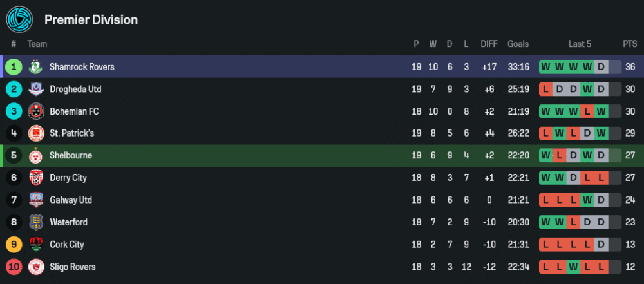Image resolution: width=644 pixels, height=284 pixels.
Task: Click the St. Patrick's club crest
Action: pyautogui.click(x=36, y=133)
